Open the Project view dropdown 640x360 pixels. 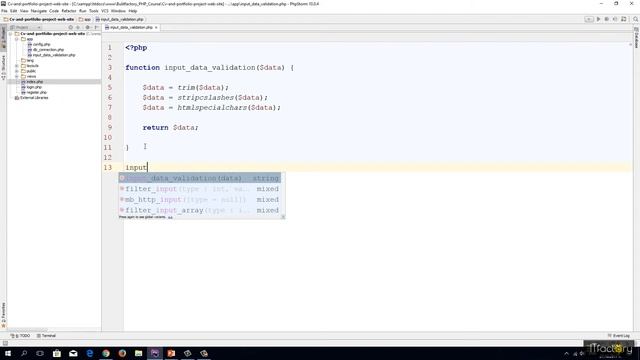tap(25, 27)
